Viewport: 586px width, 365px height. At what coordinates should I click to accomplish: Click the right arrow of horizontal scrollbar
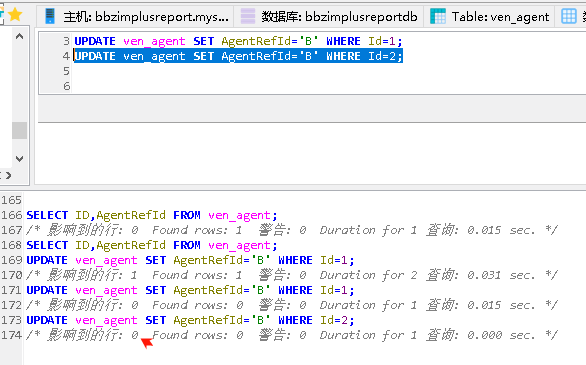pyautogui.click(x=8, y=175)
